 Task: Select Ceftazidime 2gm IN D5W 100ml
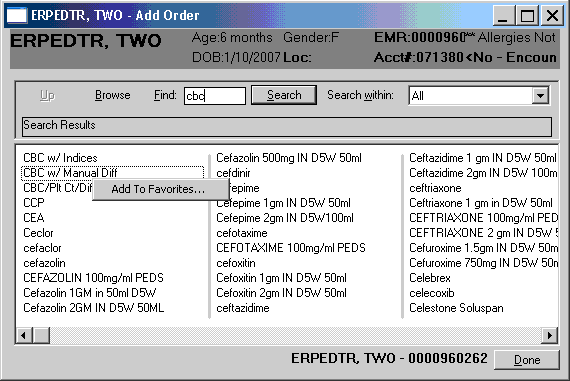click(483, 173)
